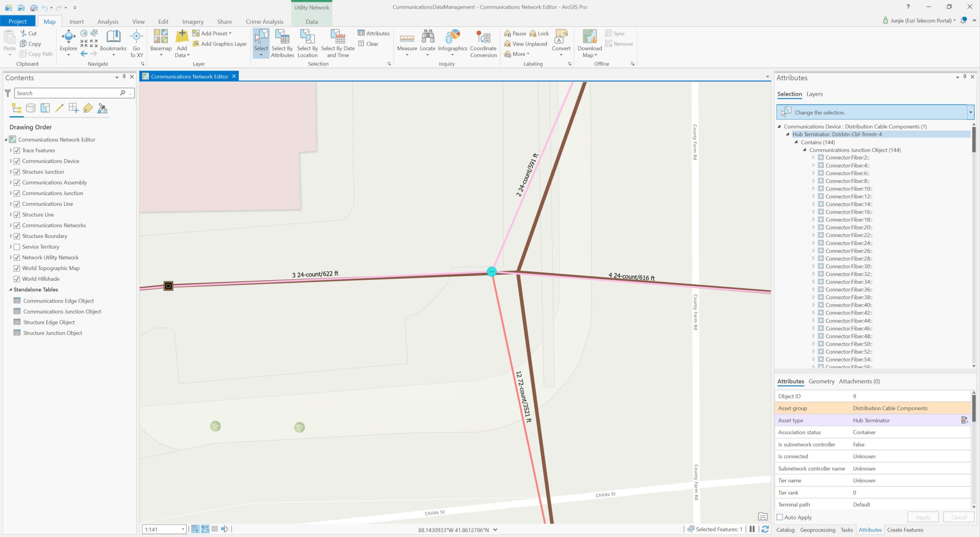Click the Lock labels icon
This screenshot has width=980, height=537.
point(532,33)
